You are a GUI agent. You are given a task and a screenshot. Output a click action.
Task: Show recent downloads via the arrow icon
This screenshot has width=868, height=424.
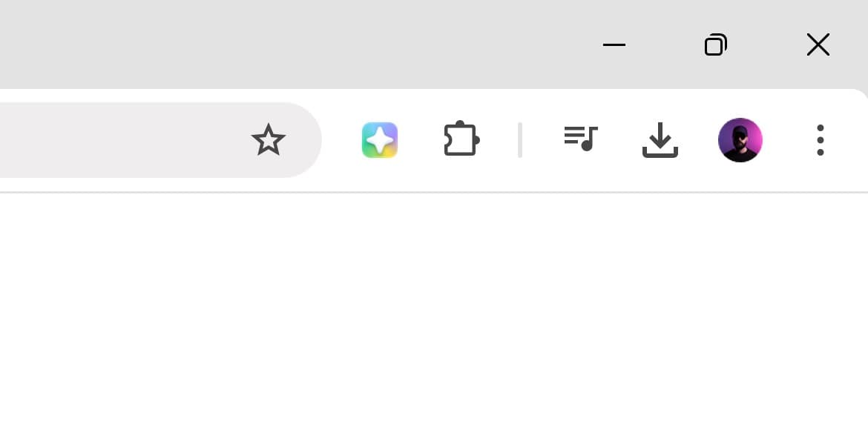click(x=660, y=140)
